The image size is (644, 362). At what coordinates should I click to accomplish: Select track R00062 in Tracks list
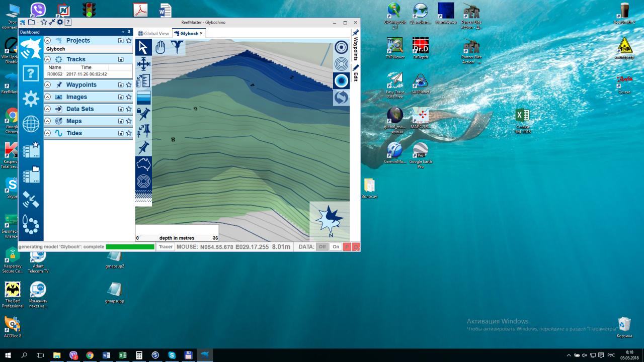click(55, 74)
